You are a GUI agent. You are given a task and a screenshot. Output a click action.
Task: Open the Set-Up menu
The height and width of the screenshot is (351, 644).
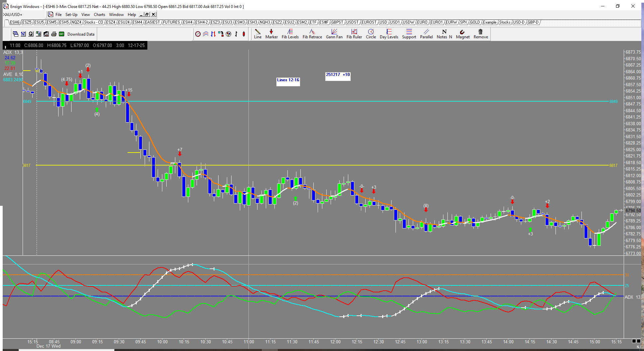(71, 15)
